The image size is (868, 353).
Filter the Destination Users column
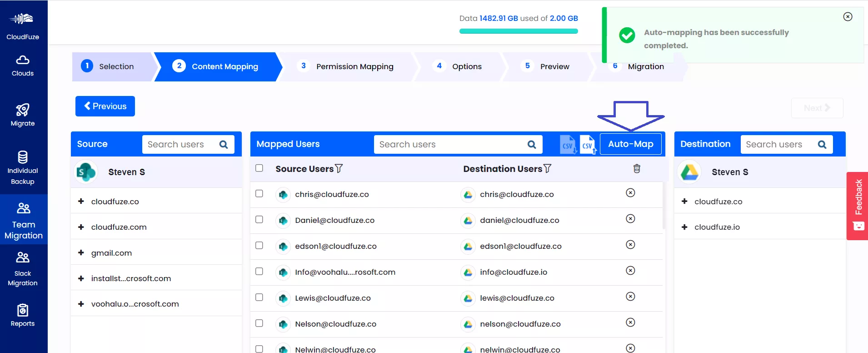547,169
